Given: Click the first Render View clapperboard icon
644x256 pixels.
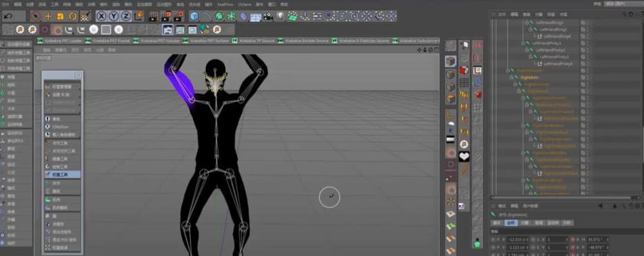Looking at the screenshot, I should click(x=153, y=16).
